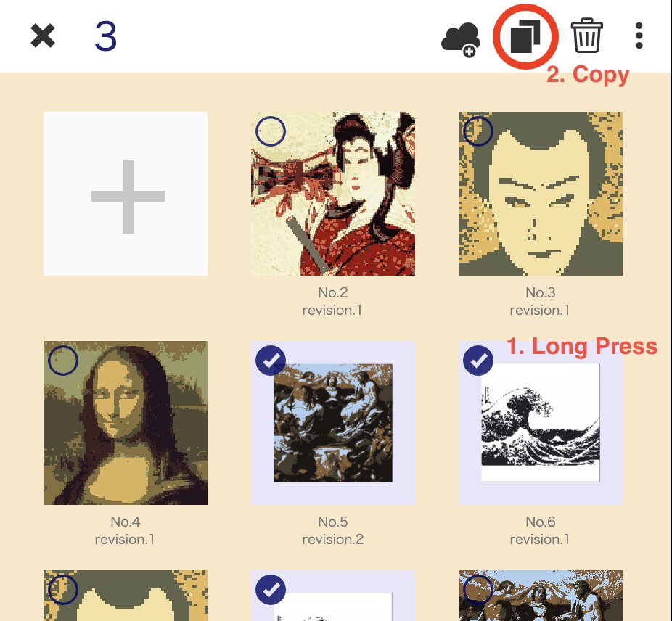Cancel selection with the X icon
The width and height of the screenshot is (672, 621).
[x=43, y=36]
